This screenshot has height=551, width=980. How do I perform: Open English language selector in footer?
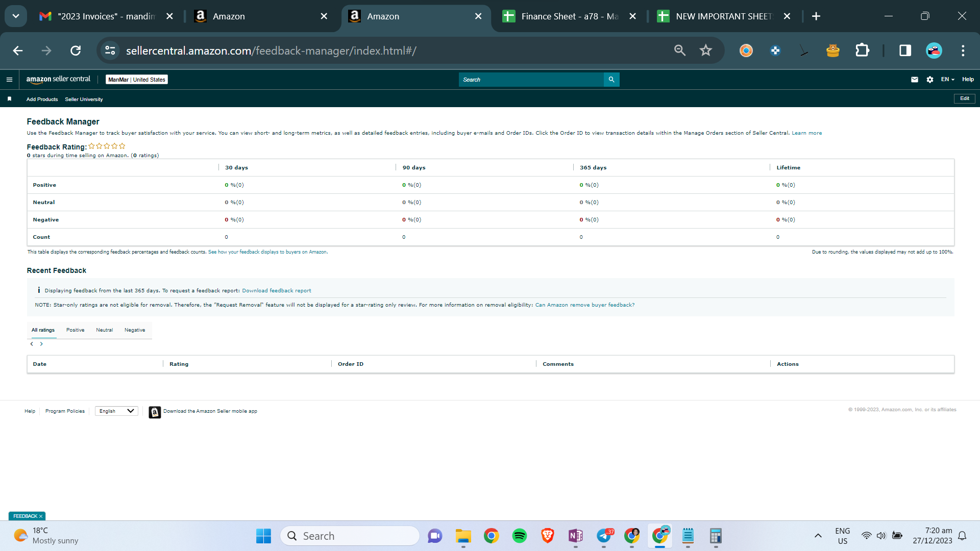(x=116, y=411)
